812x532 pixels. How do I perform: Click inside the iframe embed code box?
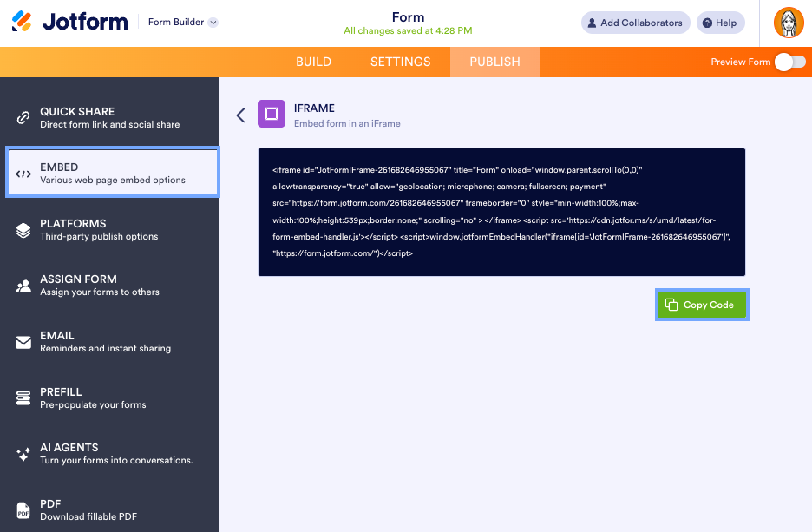[501, 212]
